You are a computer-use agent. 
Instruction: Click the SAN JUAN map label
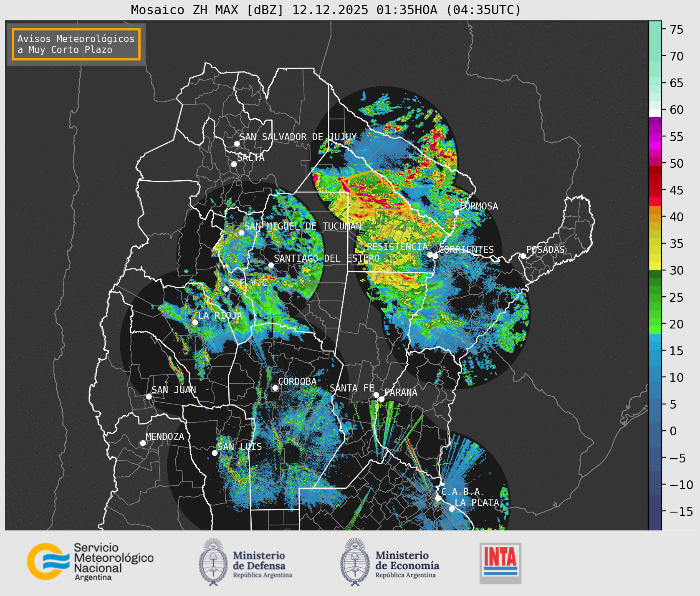click(x=174, y=390)
